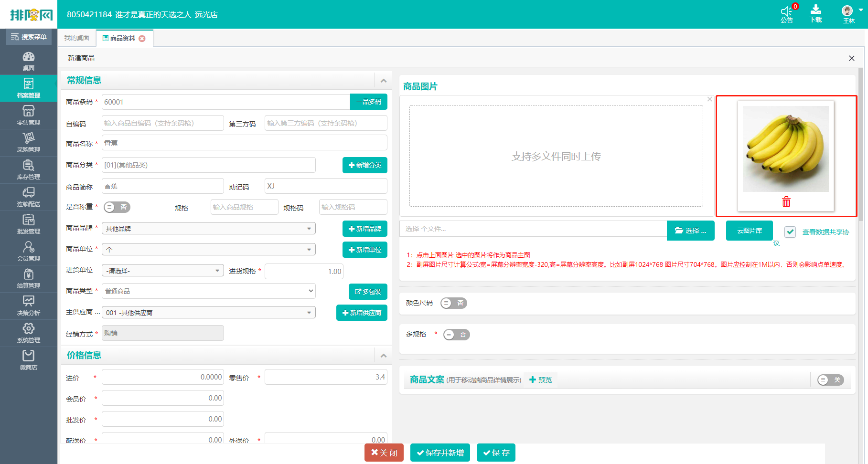Open the 商品类型 dropdown

(209, 291)
